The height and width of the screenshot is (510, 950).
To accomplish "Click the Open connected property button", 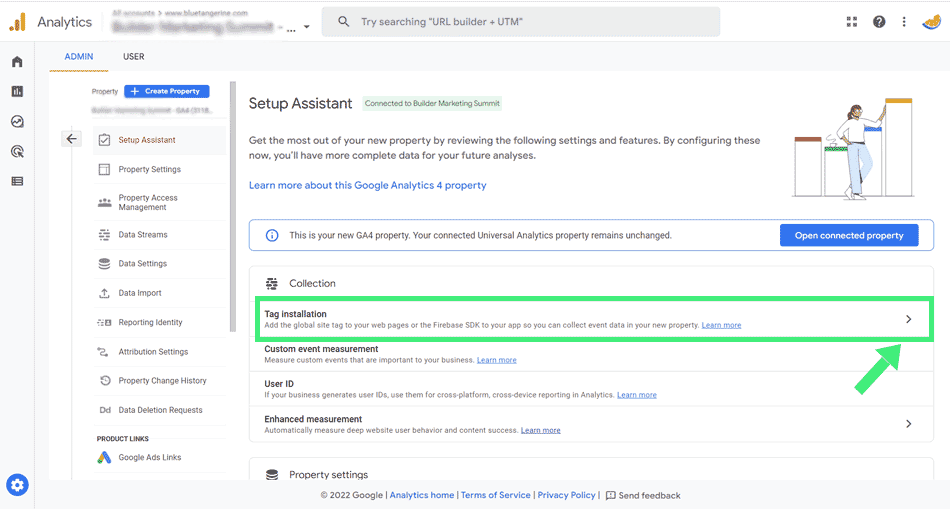I will (x=849, y=236).
